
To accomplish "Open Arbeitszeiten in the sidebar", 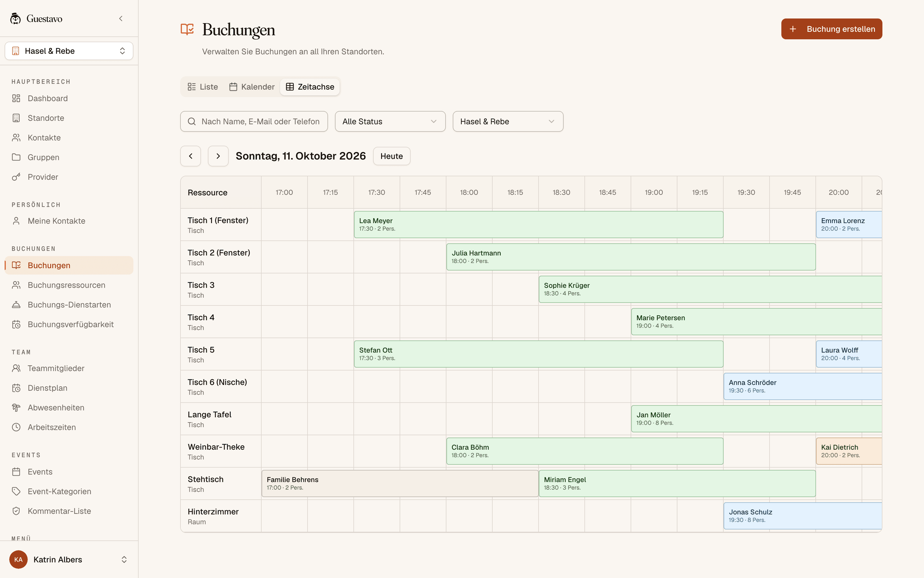I will coord(69,427).
